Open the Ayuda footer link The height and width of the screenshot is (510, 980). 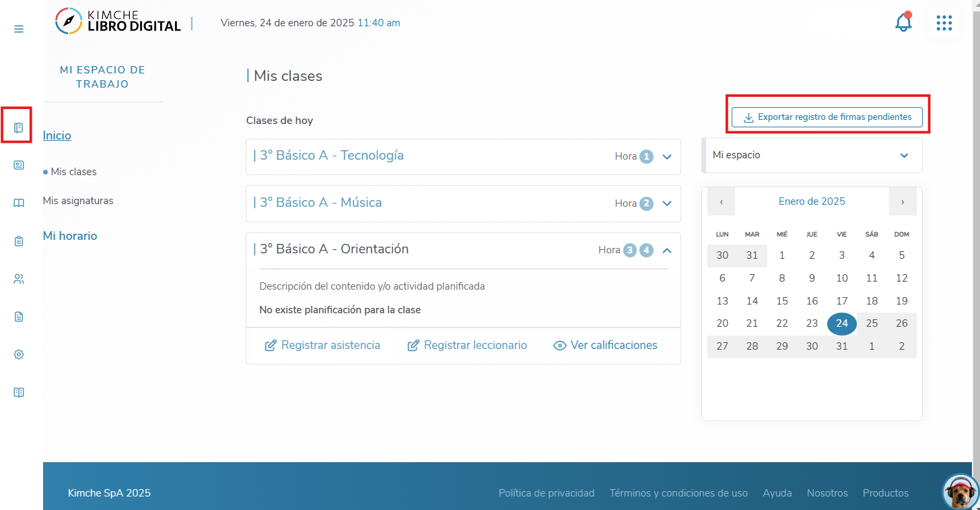[777, 493]
